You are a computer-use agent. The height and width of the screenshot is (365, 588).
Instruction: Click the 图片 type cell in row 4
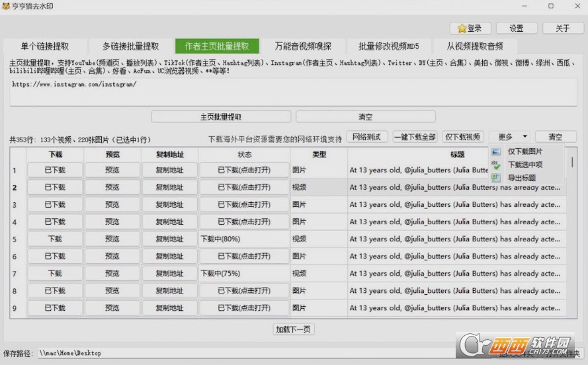click(319, 222)
